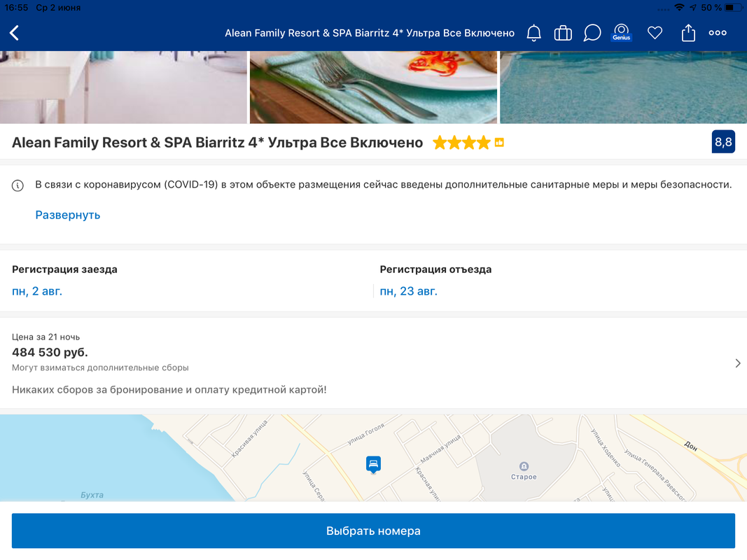Tap the thumbs-up preferred badge
The height and width of the screenshot is (560, 747).
point(499,142)
